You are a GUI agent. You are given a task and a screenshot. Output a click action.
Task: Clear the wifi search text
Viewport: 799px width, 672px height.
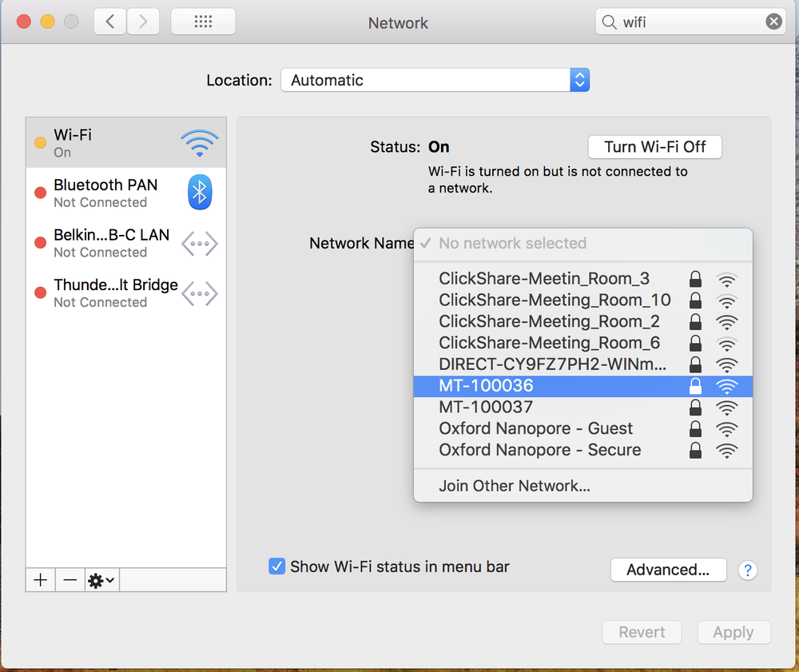773,22
